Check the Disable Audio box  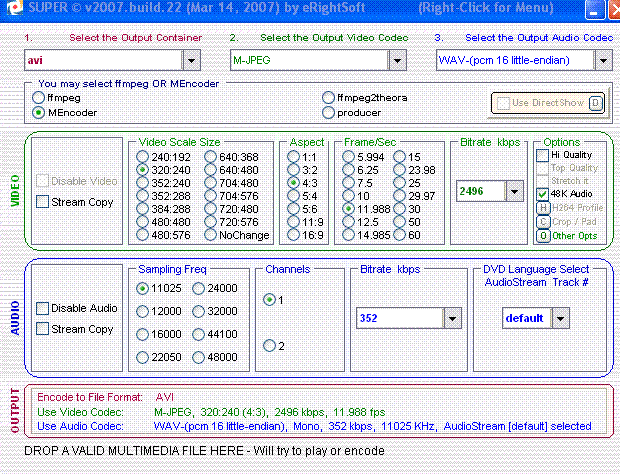pyautogui.click(x=42, y=308)
